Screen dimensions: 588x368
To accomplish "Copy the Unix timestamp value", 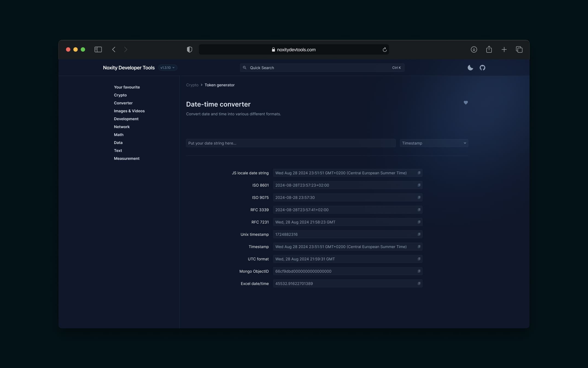I will click(x=419, y=234).
